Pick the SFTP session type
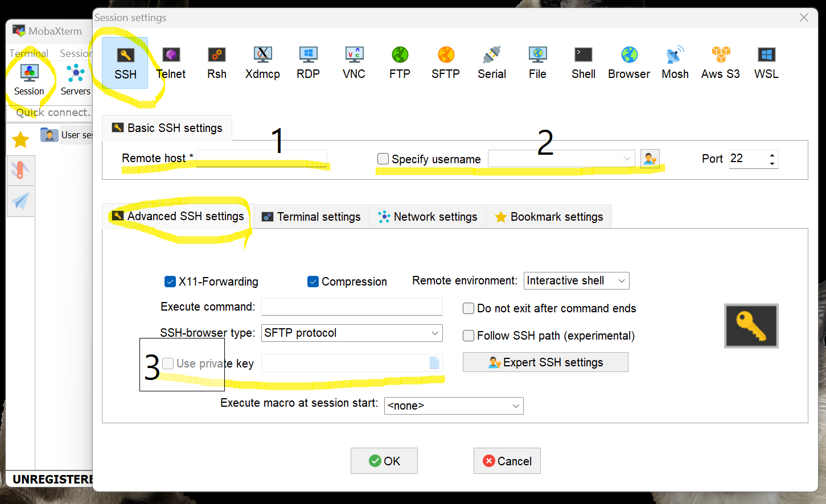 tap(446, 63)
